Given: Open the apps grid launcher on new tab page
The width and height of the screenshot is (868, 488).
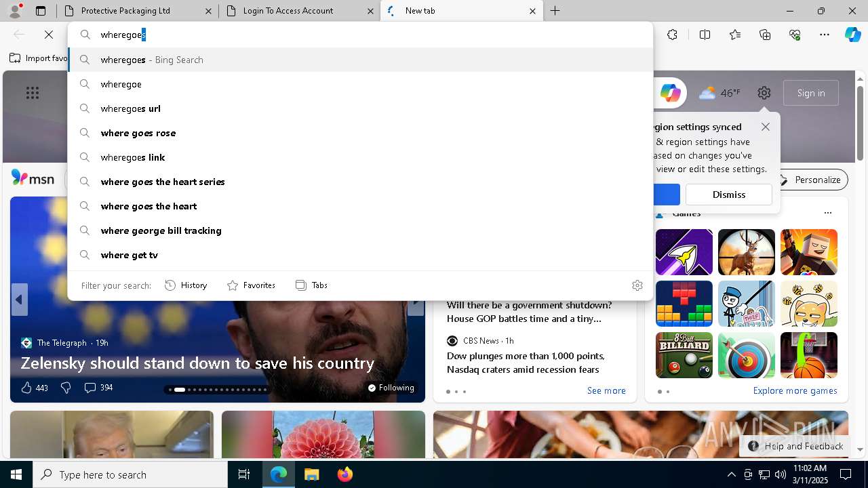Looking at the screenshot, I should click(x=33, y=93).
